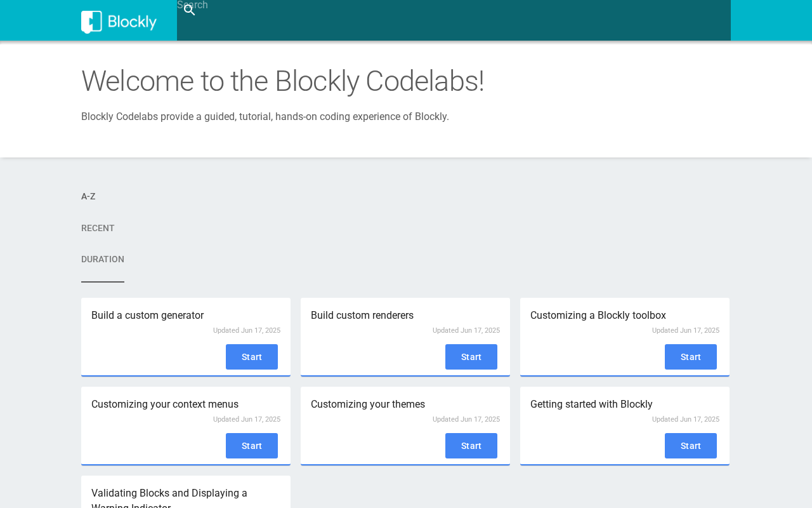Open the Customizing a Blockly toolbox title
This screenshot has width=812, height=508.
[598, 316]
